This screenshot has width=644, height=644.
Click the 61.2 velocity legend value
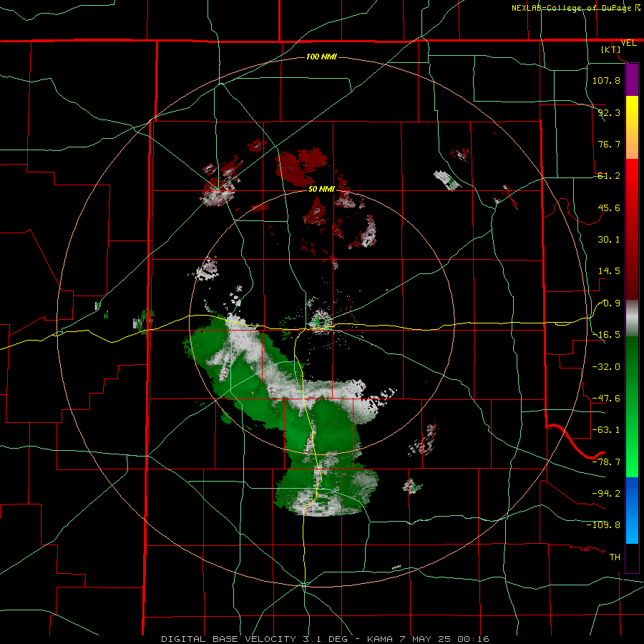point(609,176)
